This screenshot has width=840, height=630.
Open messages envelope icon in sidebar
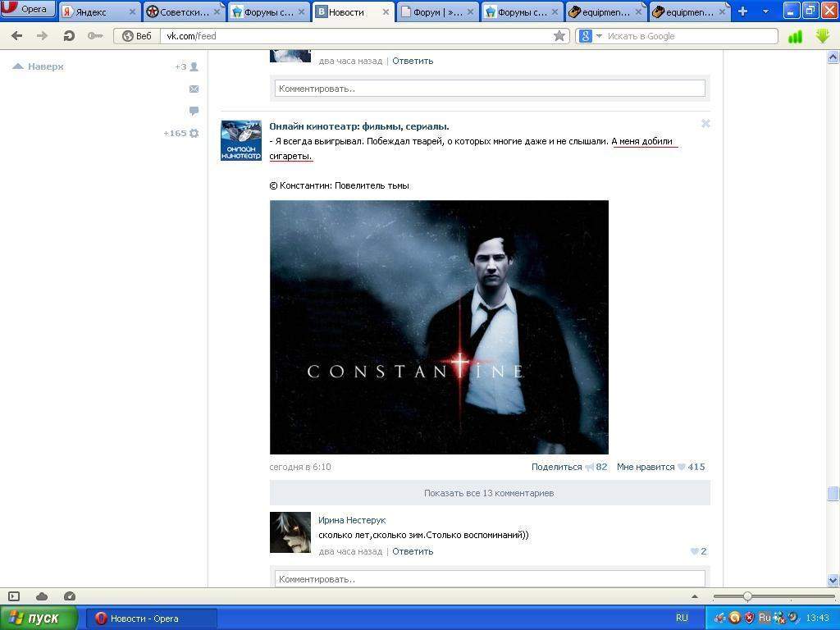pos(194,89)
